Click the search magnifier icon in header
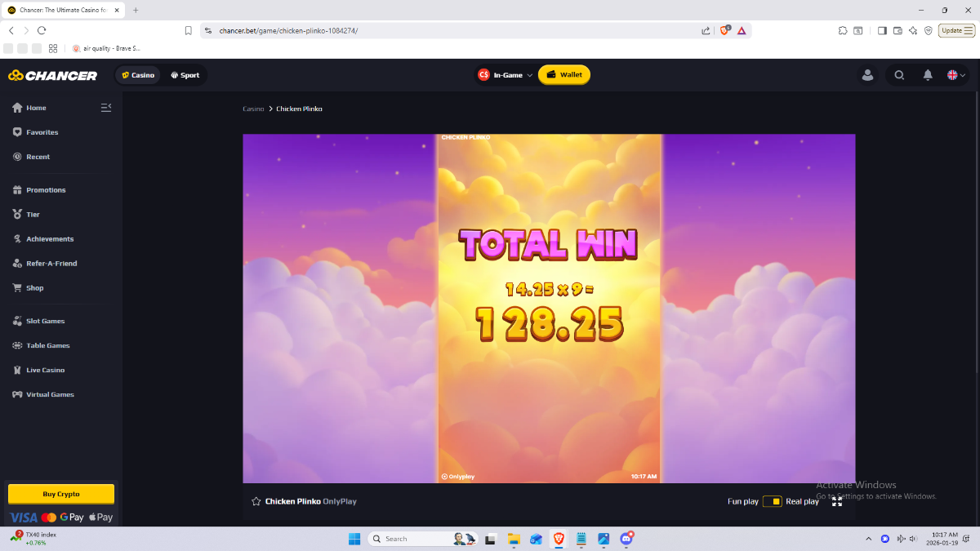 pos(899,75)
